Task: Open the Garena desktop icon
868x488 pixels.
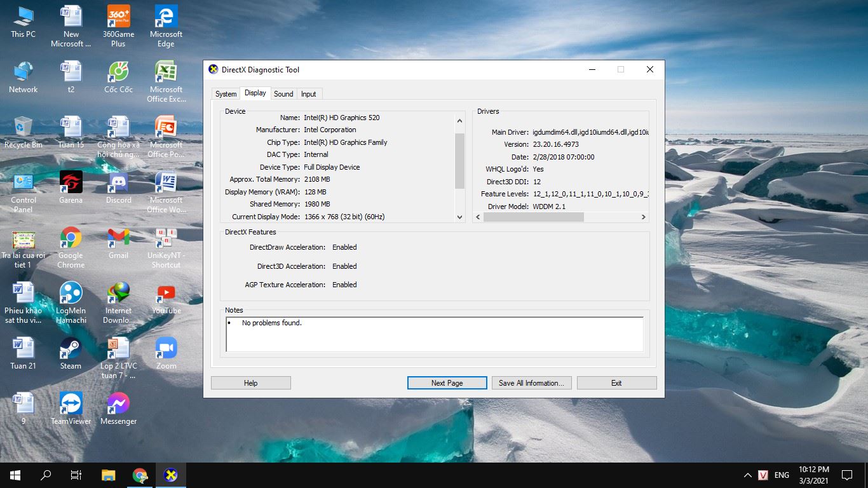Action: coord(71,184)
